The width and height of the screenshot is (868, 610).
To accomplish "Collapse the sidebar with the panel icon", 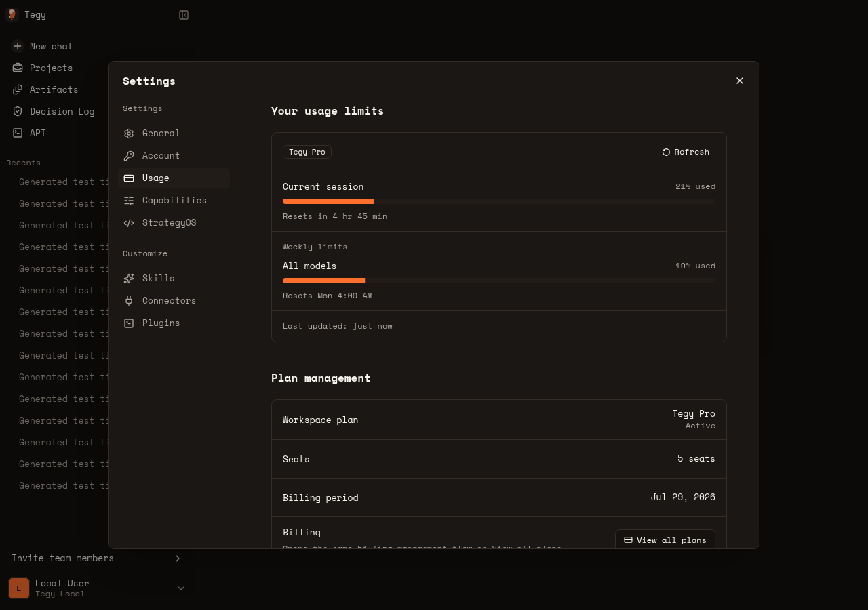I will (x=184, y=15).
